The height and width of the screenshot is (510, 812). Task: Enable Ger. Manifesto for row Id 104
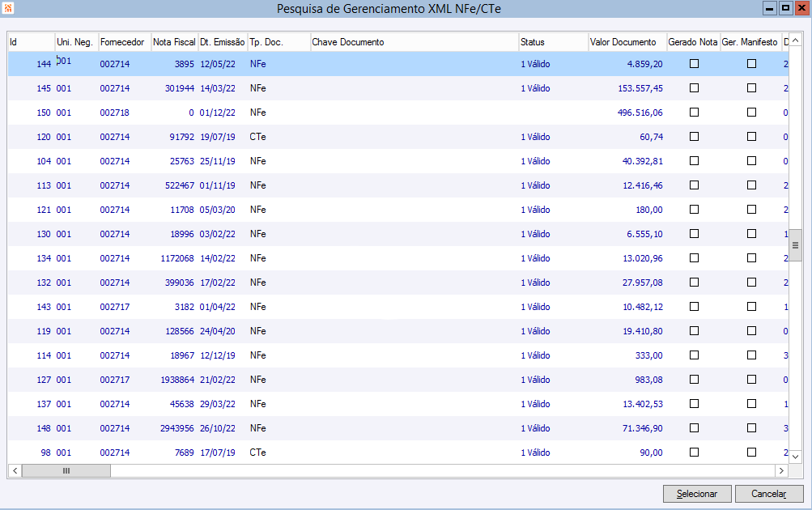tap(751, 161)
